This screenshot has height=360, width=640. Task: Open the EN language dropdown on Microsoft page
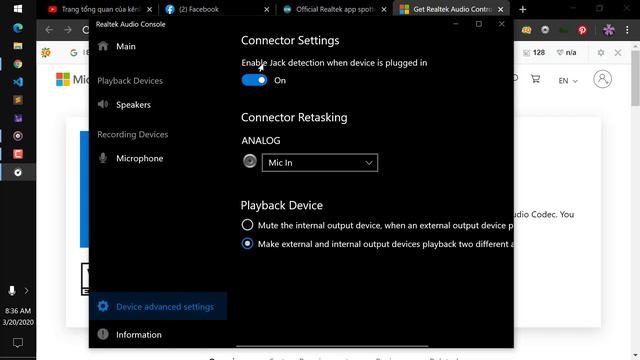point(568,81)
